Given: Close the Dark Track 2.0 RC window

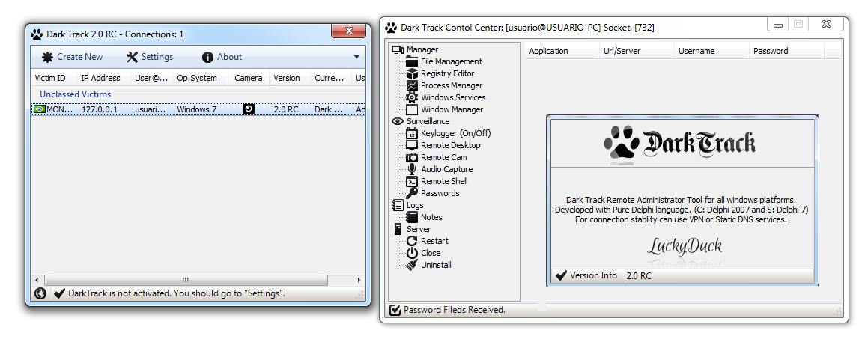Looking at the screenshot, I should 348,31.
